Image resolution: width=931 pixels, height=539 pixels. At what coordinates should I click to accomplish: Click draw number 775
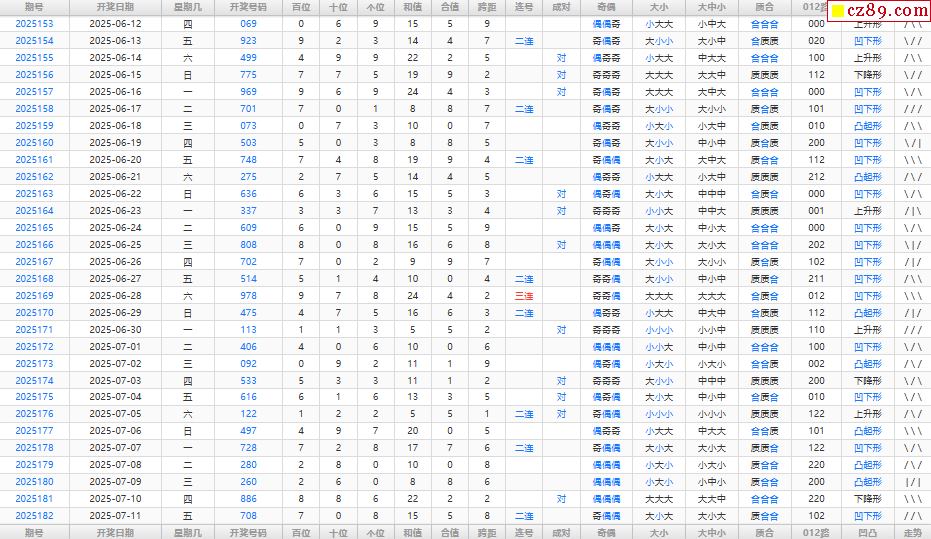(248, 75)
